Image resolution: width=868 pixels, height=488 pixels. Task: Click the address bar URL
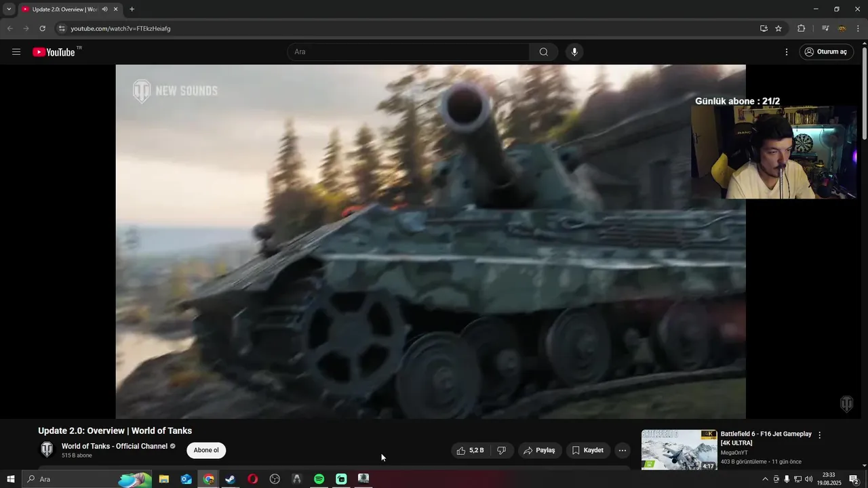coord(121,28)
